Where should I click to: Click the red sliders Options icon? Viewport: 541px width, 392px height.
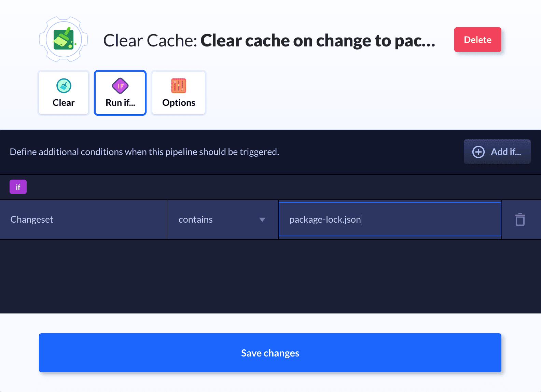point(179,86)
